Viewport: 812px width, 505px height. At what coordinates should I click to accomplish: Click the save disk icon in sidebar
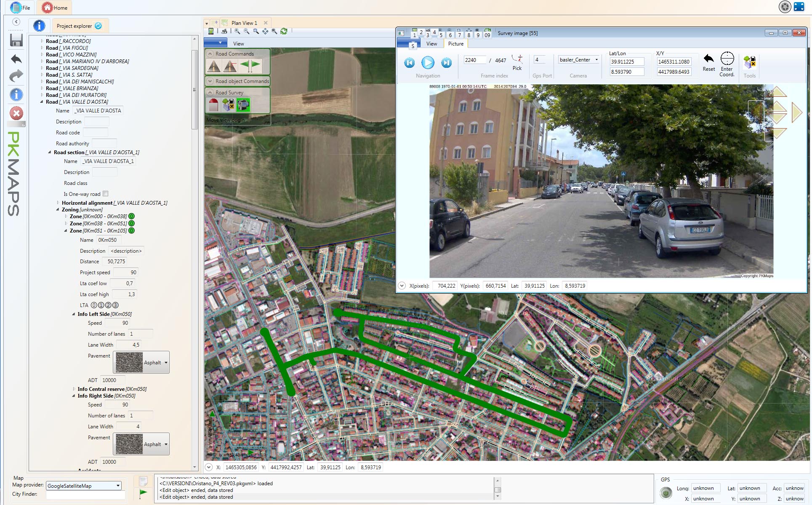point(16,40)
